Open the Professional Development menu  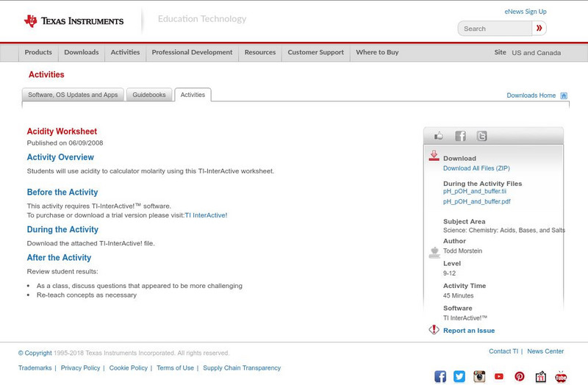(x=192, y=52)
